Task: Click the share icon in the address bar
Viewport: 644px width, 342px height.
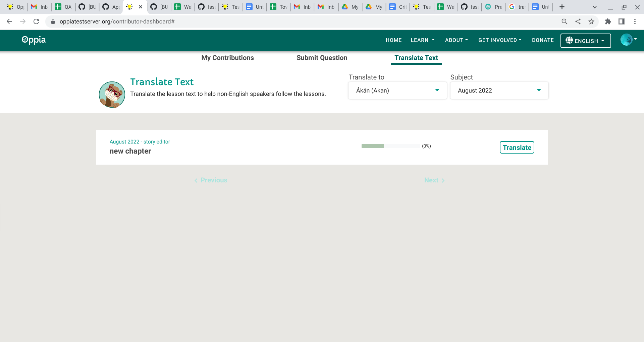Action: click(578, 21)
